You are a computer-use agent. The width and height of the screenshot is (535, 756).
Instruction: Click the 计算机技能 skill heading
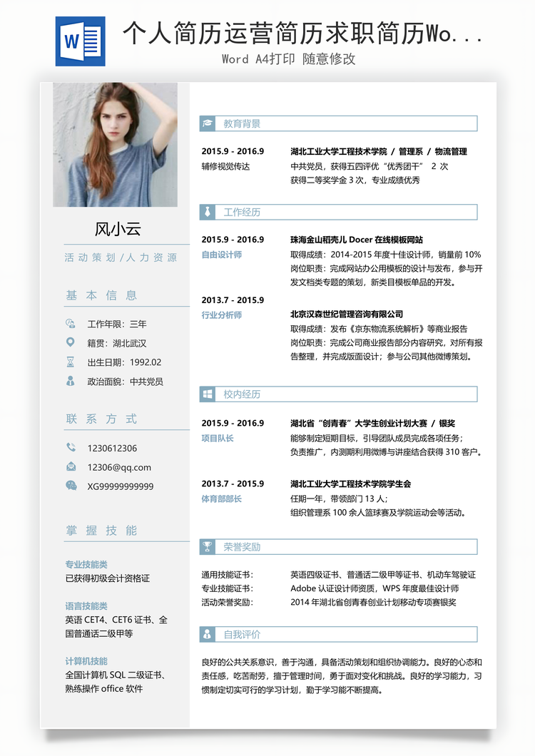86,661
